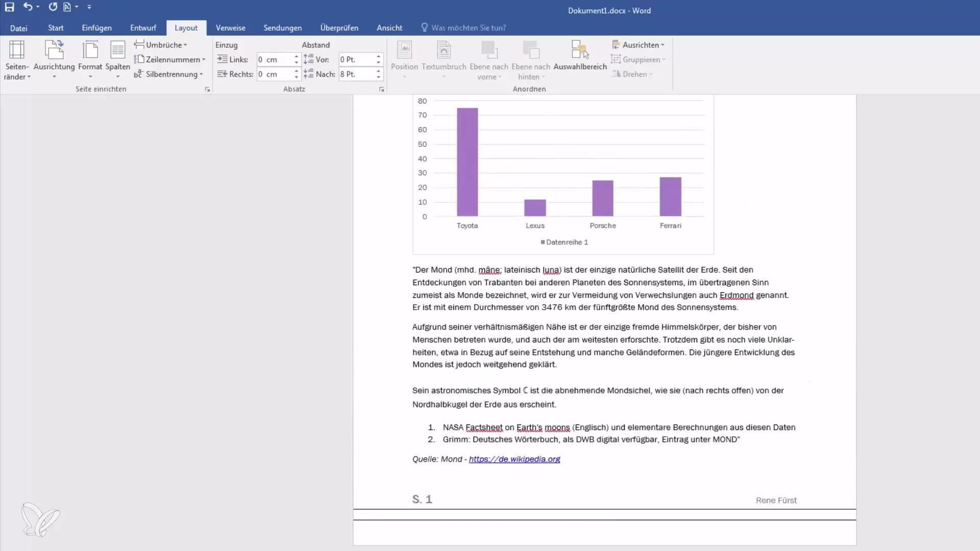Click the 'Rene Fürst' footer text

click(776, 500)
